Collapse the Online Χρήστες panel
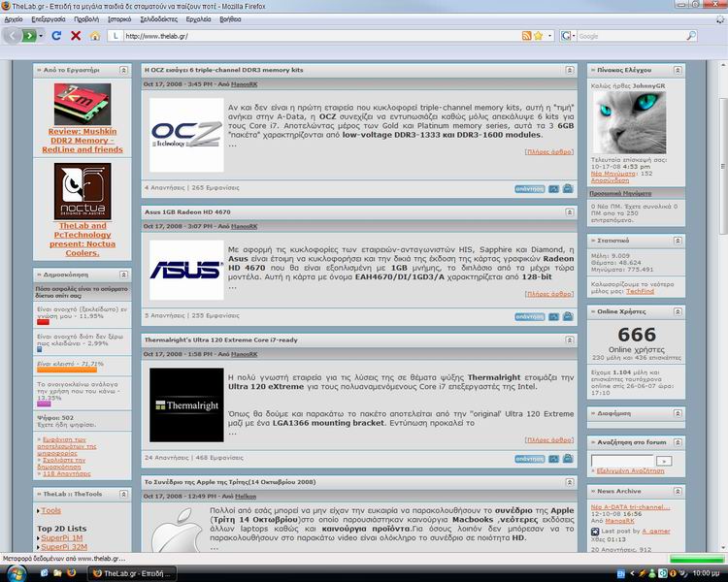 tap(678, 311)
